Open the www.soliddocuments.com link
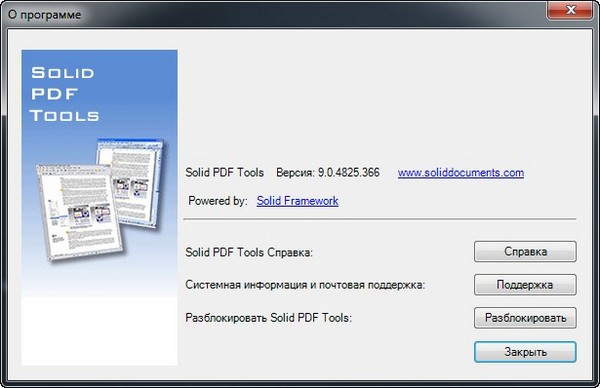The image size is (600, 388). point(461,173)
